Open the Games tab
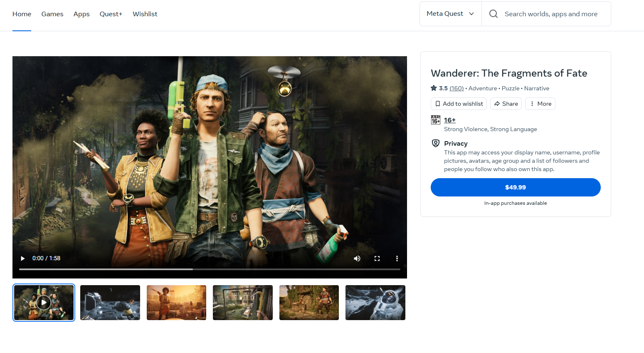Viewport: 644px width, 353px height. 52,14
